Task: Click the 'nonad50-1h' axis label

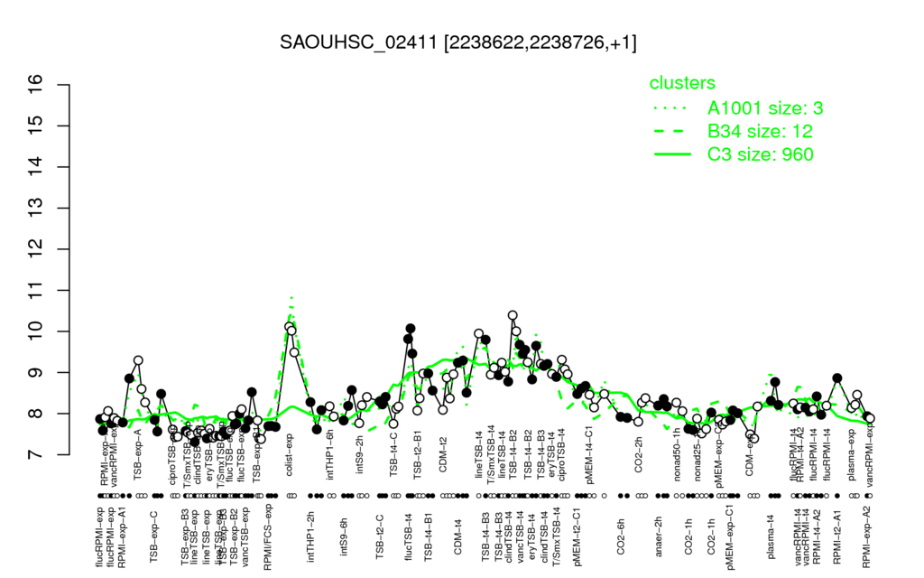Action: (x=678, y=455)
